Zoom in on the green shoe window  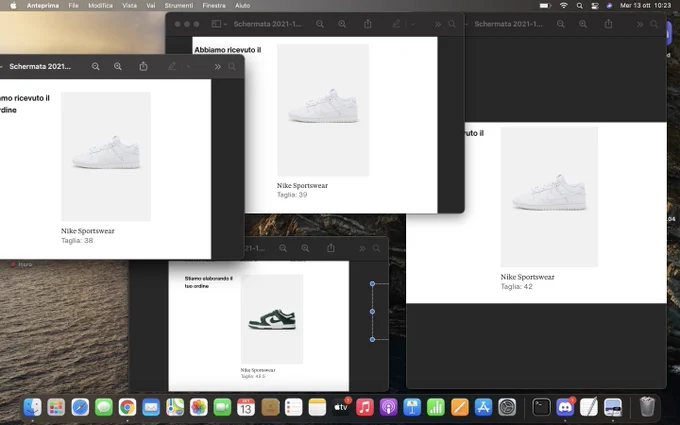305,248
